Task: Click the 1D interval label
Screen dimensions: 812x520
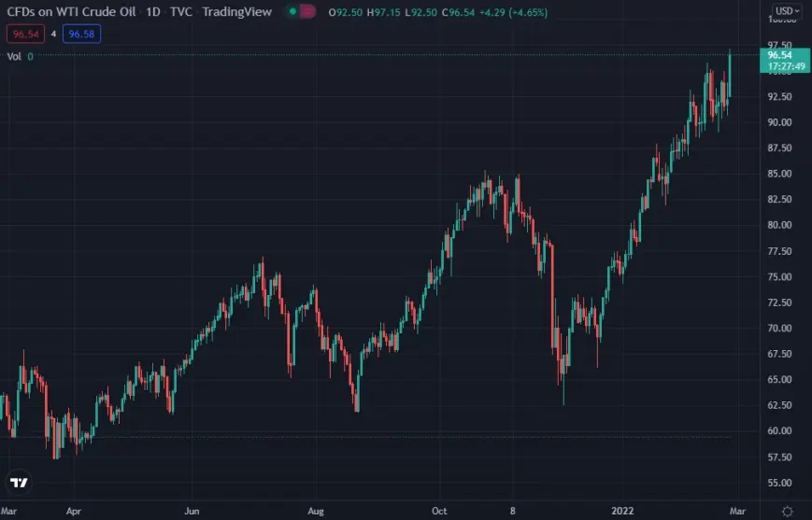Action: coord(152,12)
